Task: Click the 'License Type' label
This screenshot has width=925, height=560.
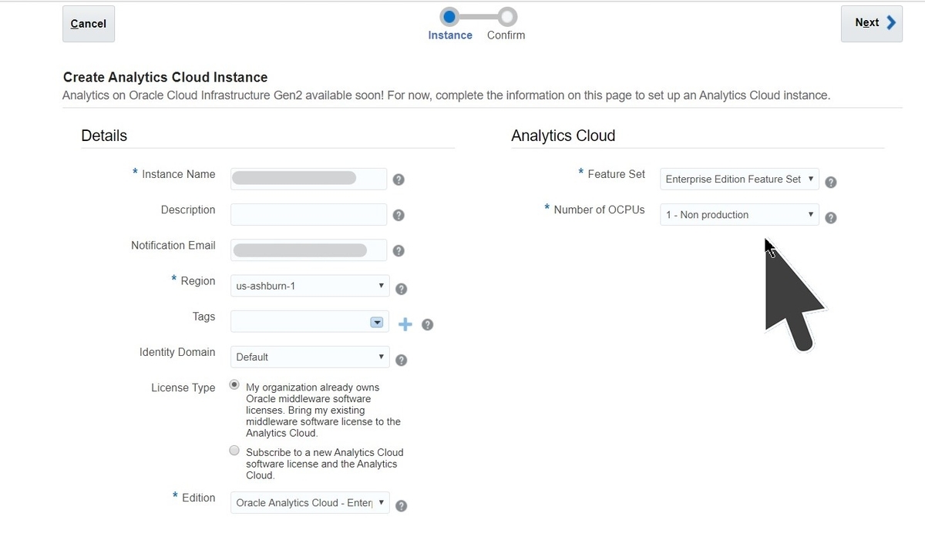Action: (183, 387)
